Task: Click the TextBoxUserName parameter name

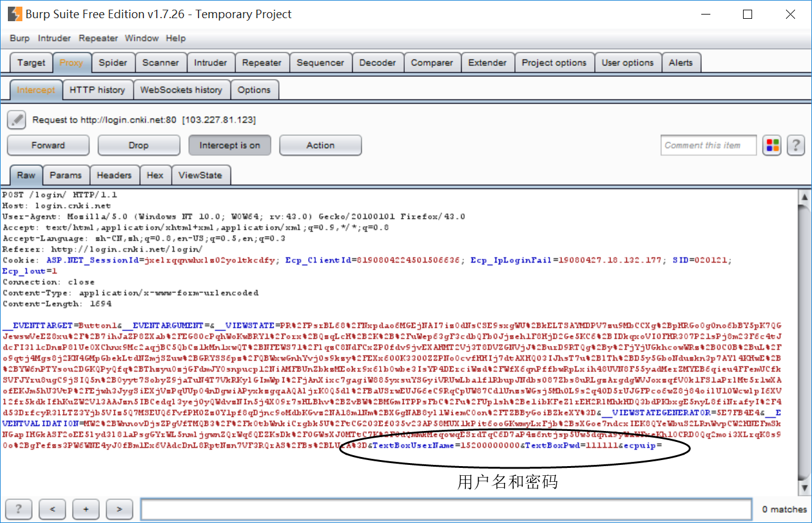Action: 414,446
